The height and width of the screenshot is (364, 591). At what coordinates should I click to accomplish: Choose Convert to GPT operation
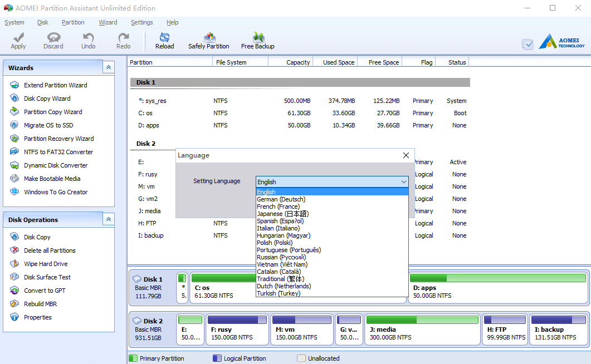45,291
